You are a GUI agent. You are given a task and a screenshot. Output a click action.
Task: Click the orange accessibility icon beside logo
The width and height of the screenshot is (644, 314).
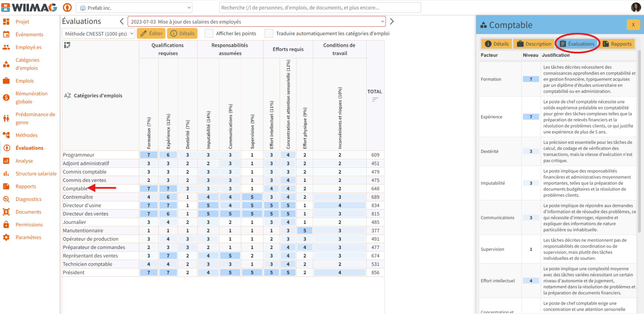(67, 7)
